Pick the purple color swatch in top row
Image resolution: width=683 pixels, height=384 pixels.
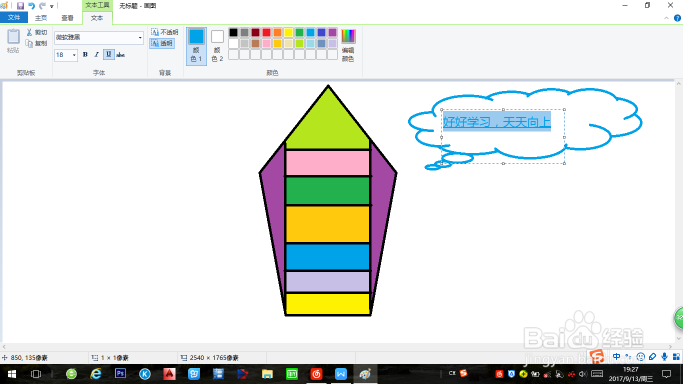coord(332,32)
